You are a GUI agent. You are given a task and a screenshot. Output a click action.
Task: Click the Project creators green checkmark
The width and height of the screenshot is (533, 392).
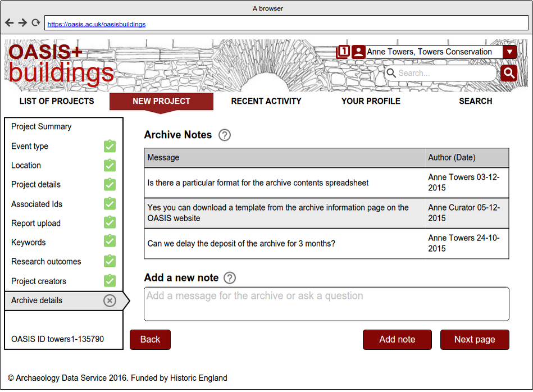tap(110, 280)
